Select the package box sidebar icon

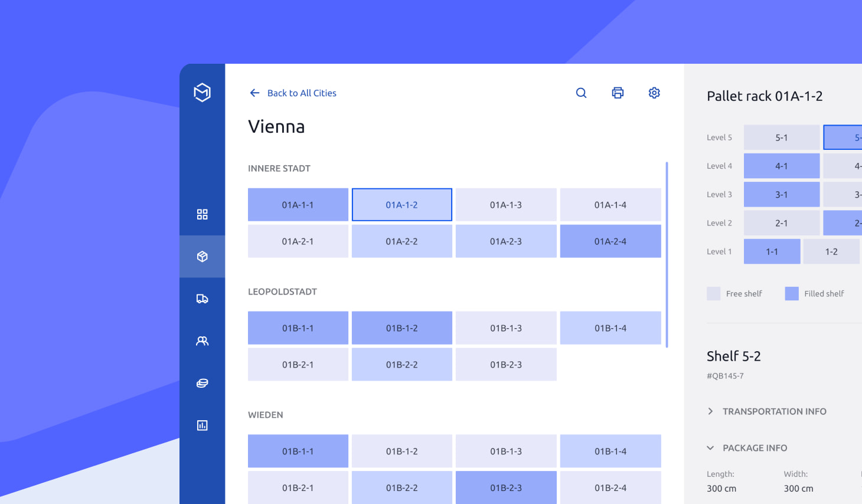(202, 257)
